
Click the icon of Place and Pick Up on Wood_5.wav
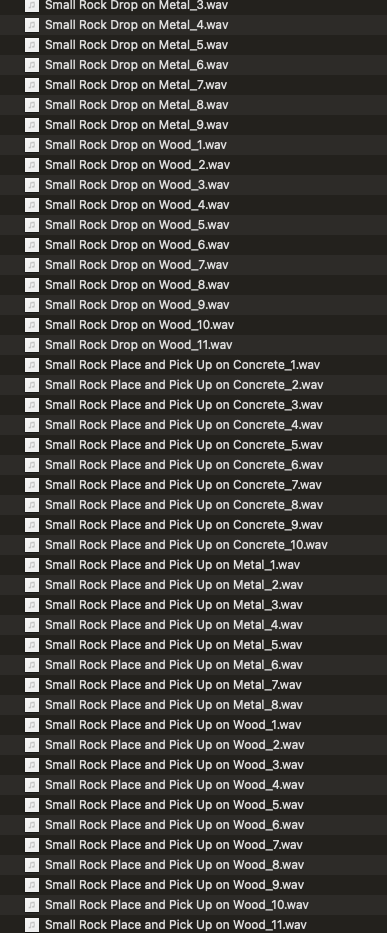point(32,804)
